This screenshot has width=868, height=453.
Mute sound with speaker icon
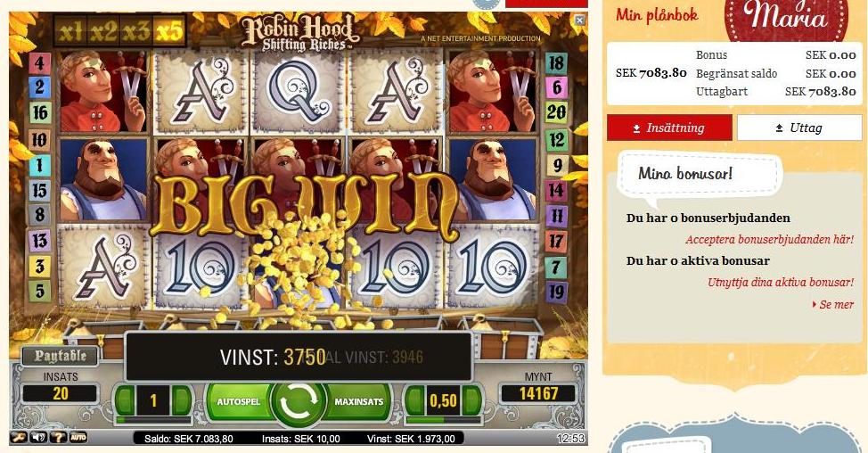pos(38,438)
